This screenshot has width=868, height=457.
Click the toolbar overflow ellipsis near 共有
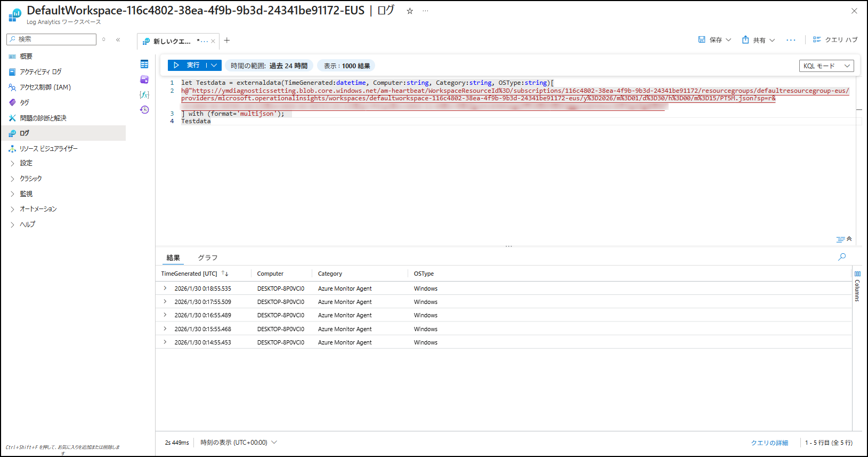tap(791, 40)
